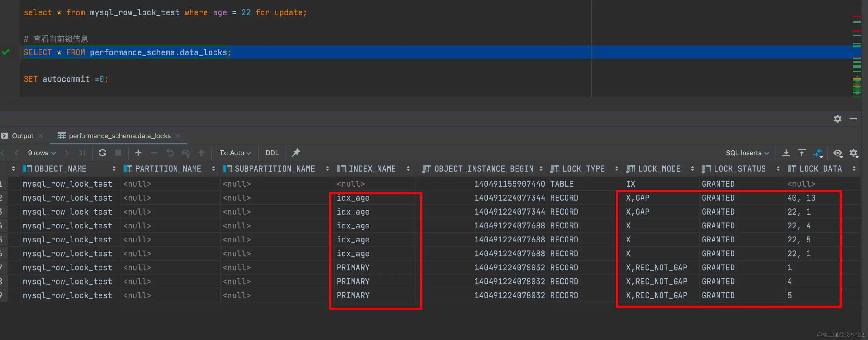This screenshot has width=868, height=340.
Task: Click the import data upload icon
Action: pos(802,153)
